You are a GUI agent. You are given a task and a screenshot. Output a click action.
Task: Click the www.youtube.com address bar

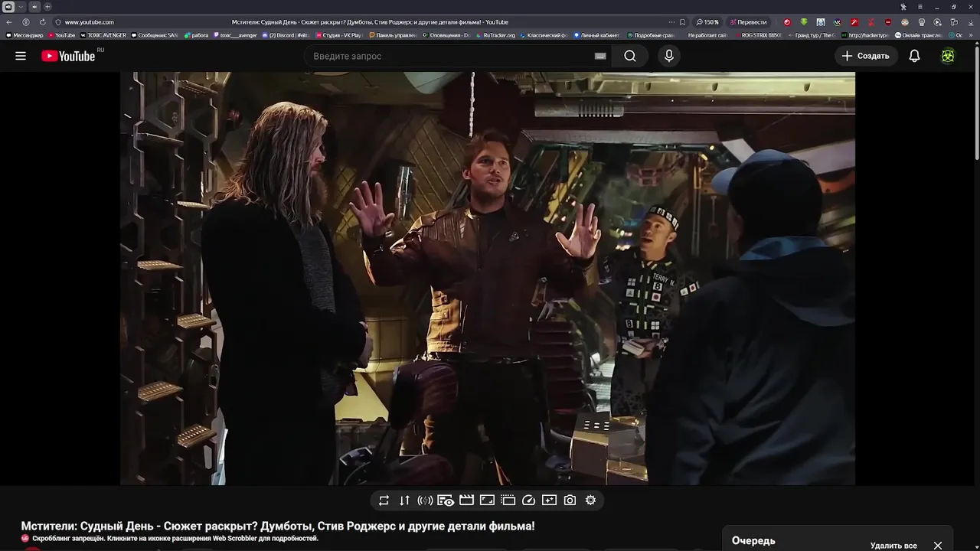pos(90,22)
